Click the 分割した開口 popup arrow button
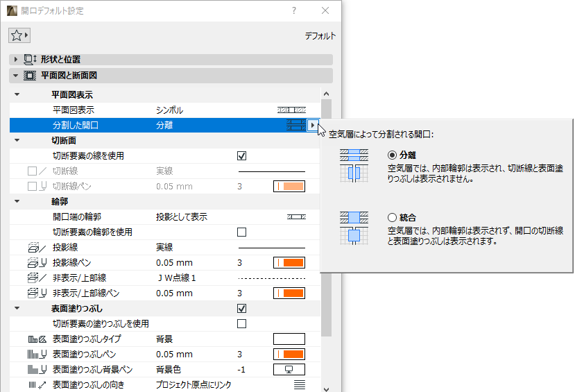This screenshot has height=392, width=575. (312, 125)
